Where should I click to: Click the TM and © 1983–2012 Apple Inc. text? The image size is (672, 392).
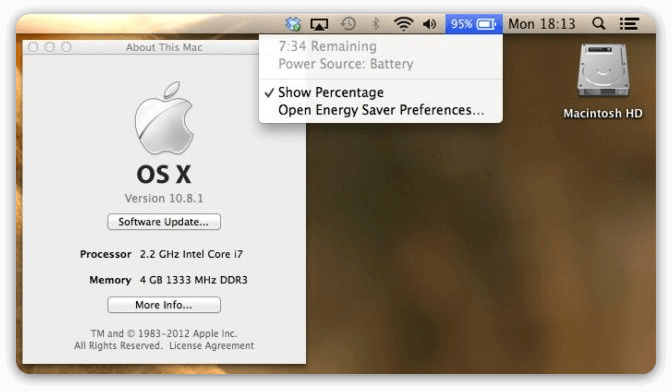pos(164,333)
